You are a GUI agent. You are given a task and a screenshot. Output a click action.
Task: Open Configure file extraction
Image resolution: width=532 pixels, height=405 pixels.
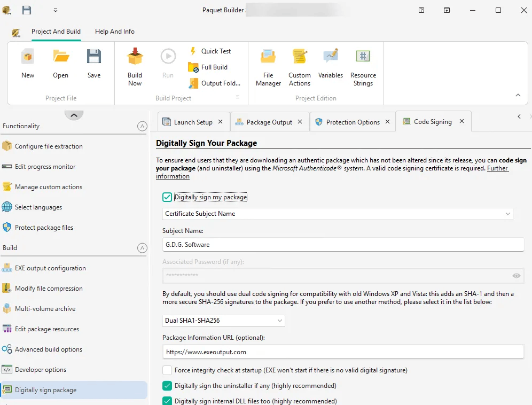pos(74,146)
